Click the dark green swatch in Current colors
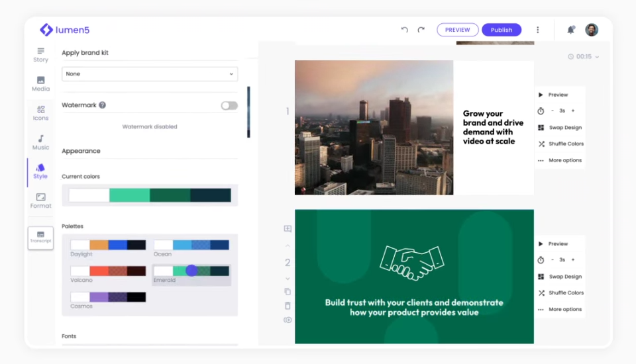The height and width of the screenshot is (364, 636). [170, 195]
